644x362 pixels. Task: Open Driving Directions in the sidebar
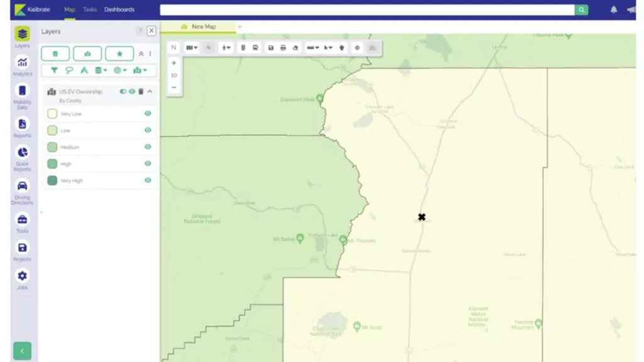point(22,190)
